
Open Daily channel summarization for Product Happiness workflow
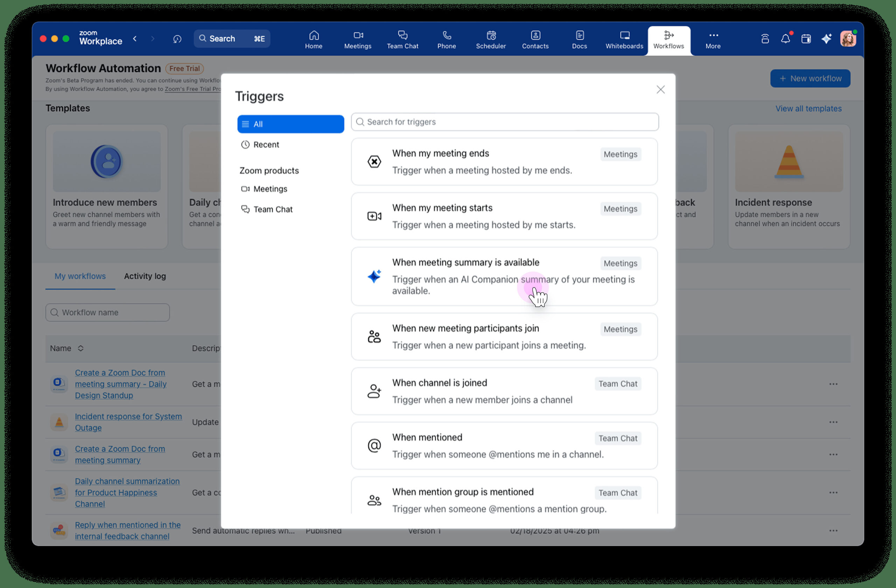pos(127,492)
